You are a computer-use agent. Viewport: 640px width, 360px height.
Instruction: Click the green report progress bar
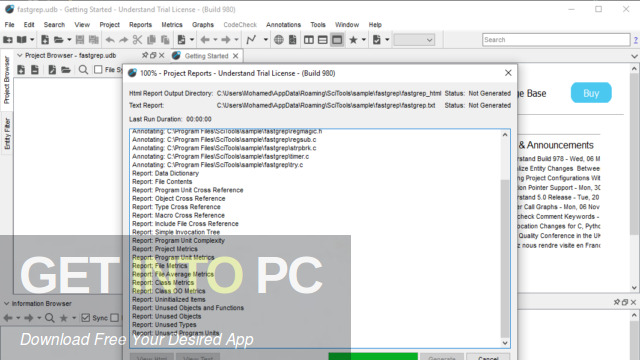373,356
